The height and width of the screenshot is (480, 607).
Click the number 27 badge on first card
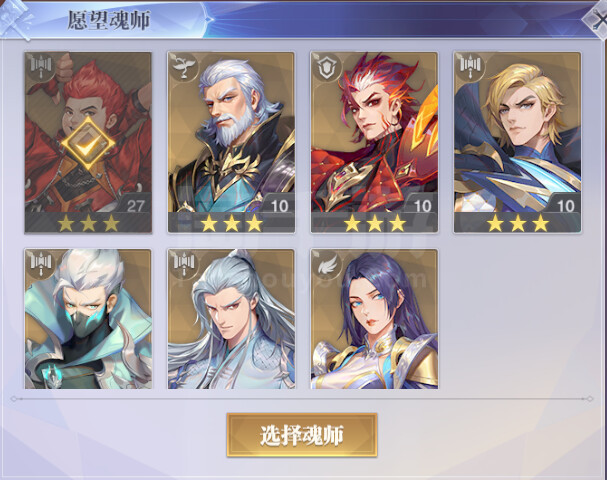(x=135, y=206)
